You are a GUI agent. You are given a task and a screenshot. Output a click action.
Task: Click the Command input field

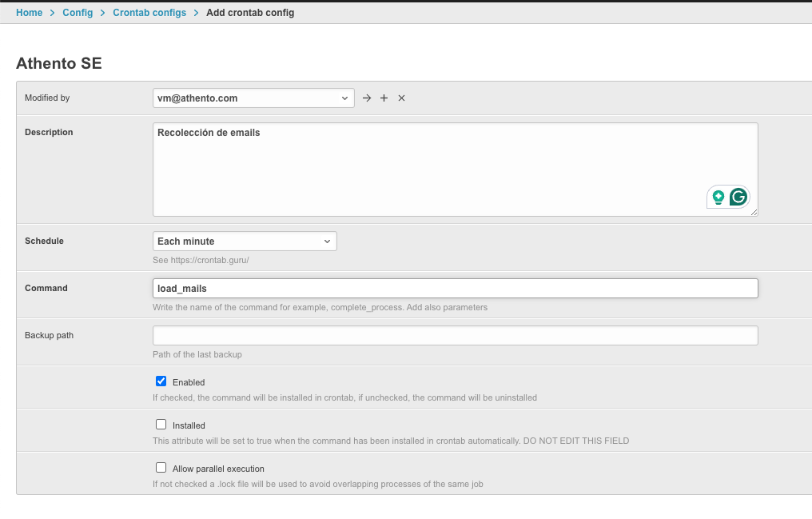point(455,288)
